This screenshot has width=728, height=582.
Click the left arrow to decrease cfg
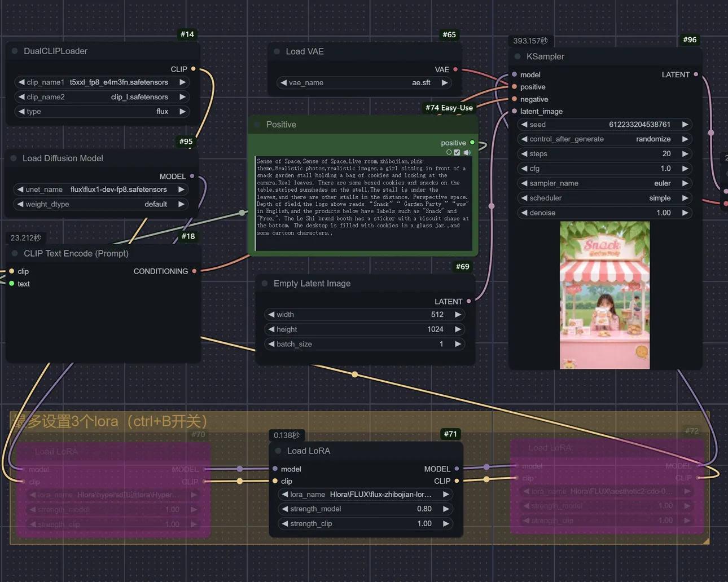(x=524, y=169)
